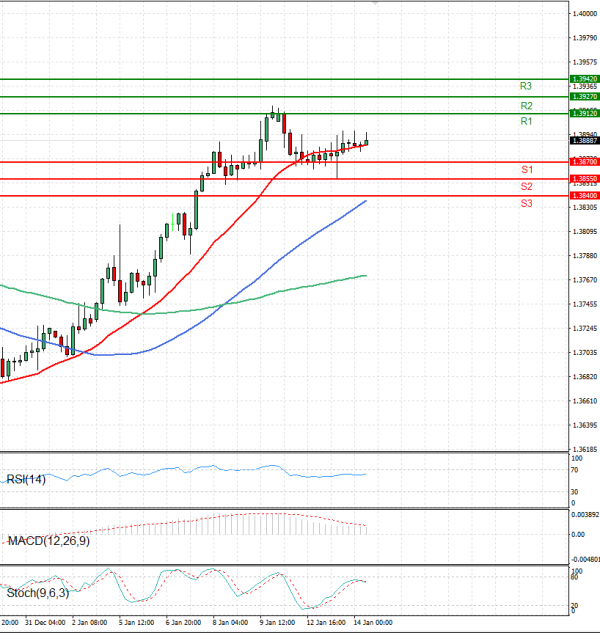This screenshot has width=600, height=633.
Task: Select the 1.39270 green price tag
Action: (584, 97)
